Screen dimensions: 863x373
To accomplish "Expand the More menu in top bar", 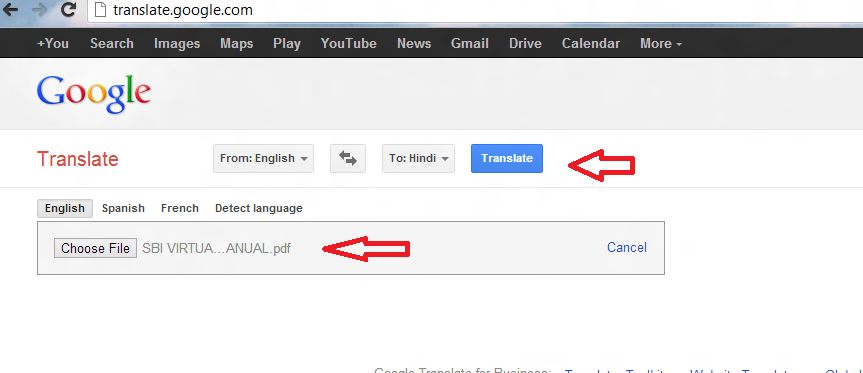I will click(x=660, y=43).
